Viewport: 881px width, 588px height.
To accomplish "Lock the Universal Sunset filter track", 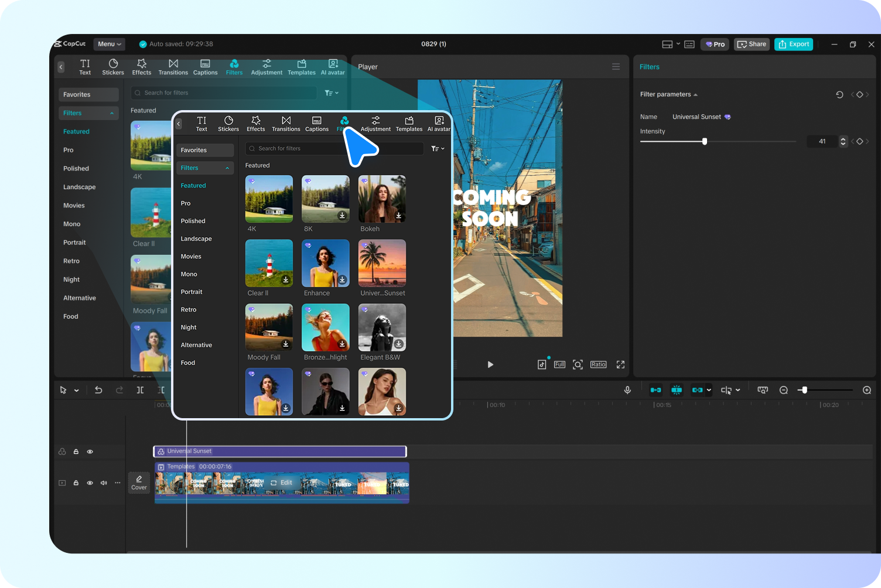I will (76, 451).
